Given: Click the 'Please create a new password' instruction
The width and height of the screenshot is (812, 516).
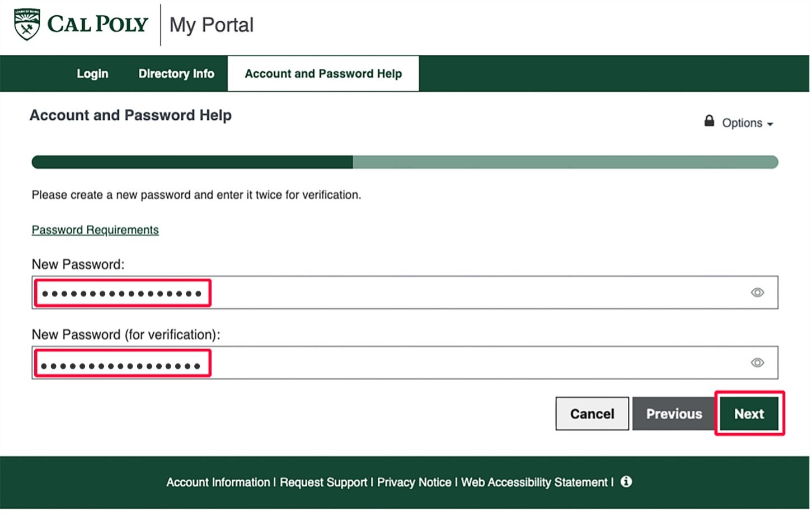Looking at the screenshot, I should click(x=197, y=195).
